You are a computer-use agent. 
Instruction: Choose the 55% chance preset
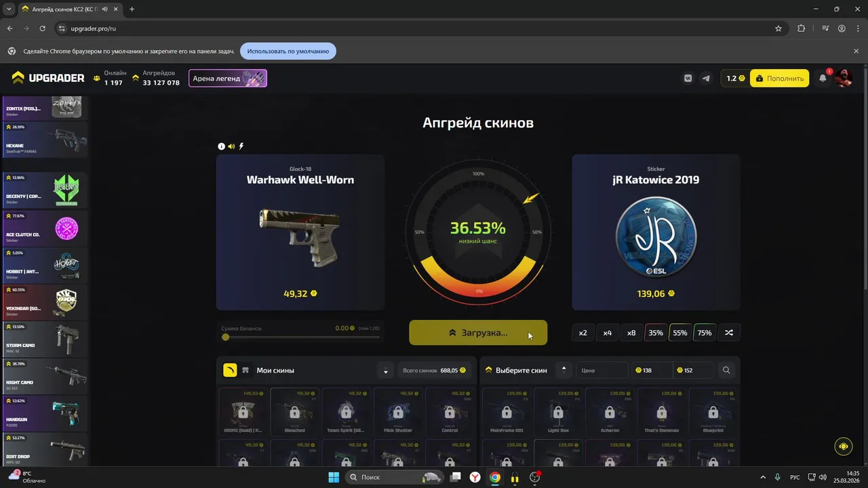pyautogui.click(x=680, y=333)
